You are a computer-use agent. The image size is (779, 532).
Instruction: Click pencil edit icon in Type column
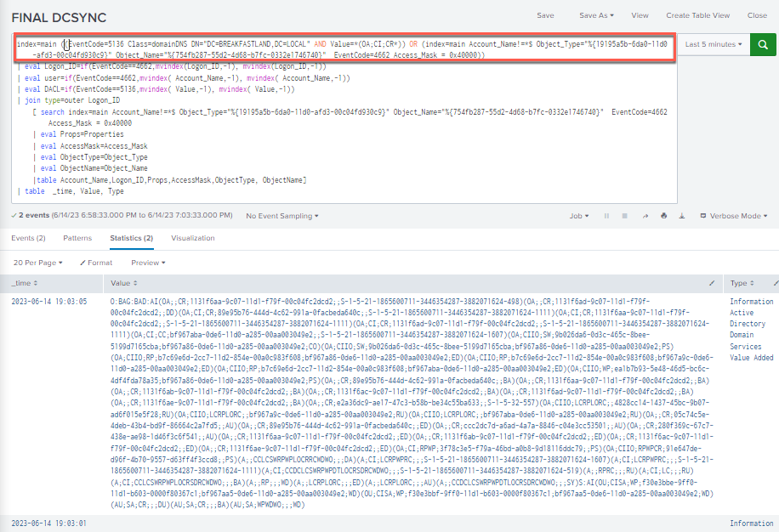tap(775, 283)
